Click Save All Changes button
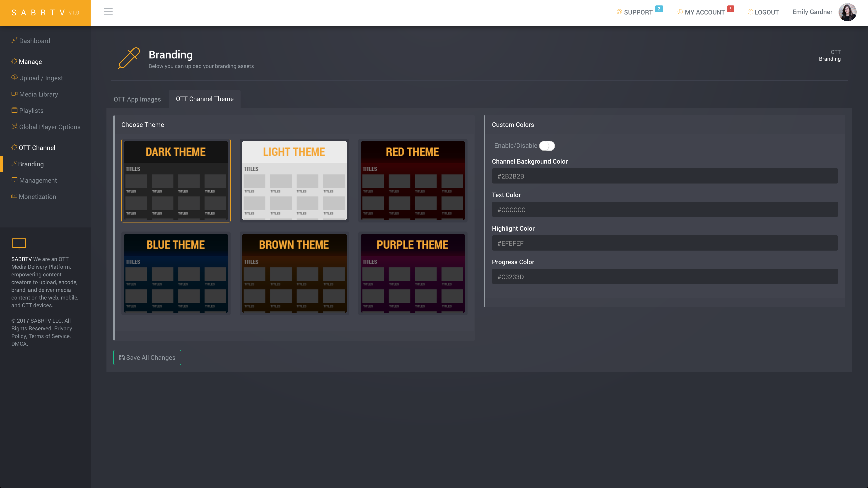This screenshot has height=488, width=868. point(147,357)
